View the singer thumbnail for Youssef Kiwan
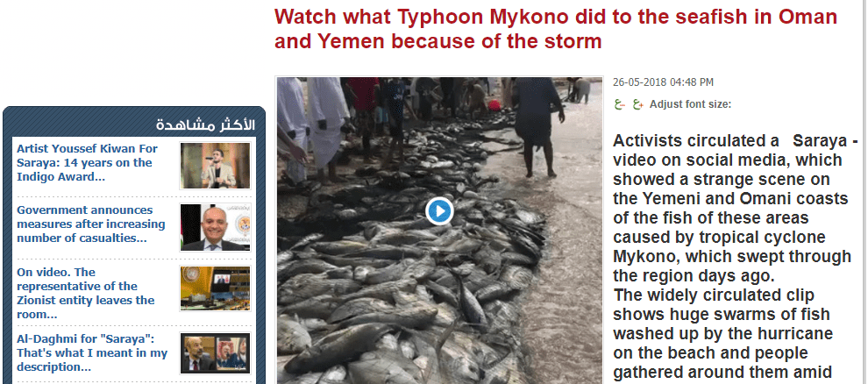The image size is (868, 384). click(x=215, y=166)
